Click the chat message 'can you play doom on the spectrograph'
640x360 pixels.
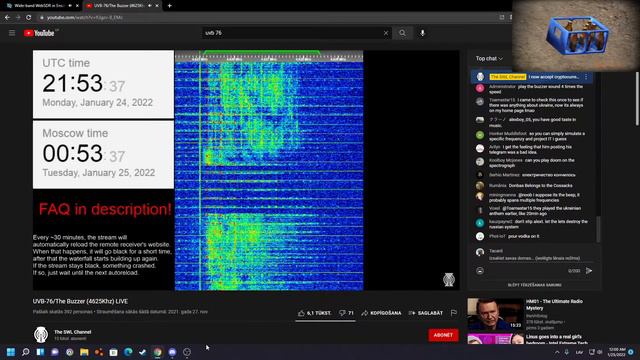tap(532, 163)
